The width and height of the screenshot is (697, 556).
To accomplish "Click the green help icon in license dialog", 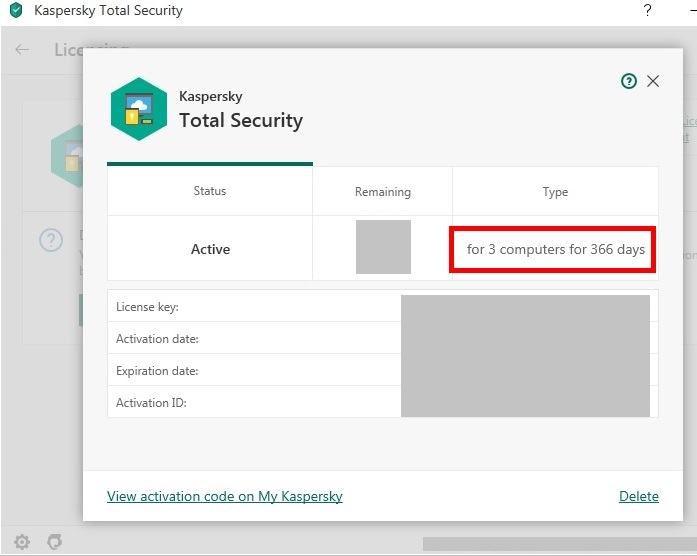I will (629, 82).
